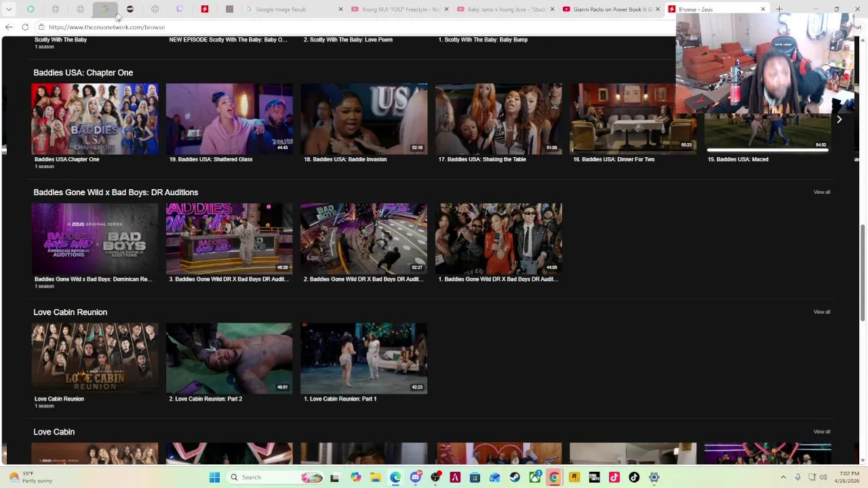Open Microsoft Store from the taskbar
The image size is (868, 488).
click(x=475, y=477)
